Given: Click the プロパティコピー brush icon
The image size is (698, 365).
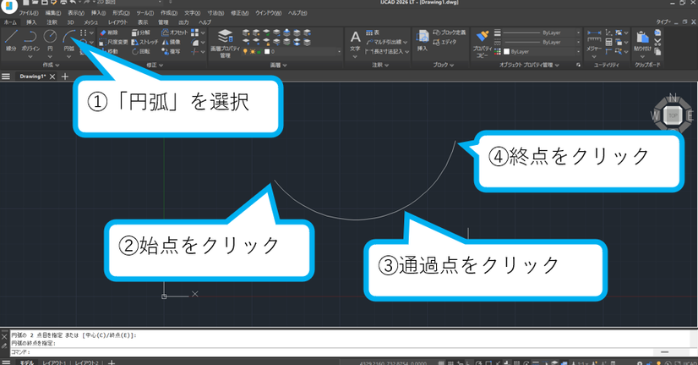Looking at the screenshot, I should coord(482,36).
